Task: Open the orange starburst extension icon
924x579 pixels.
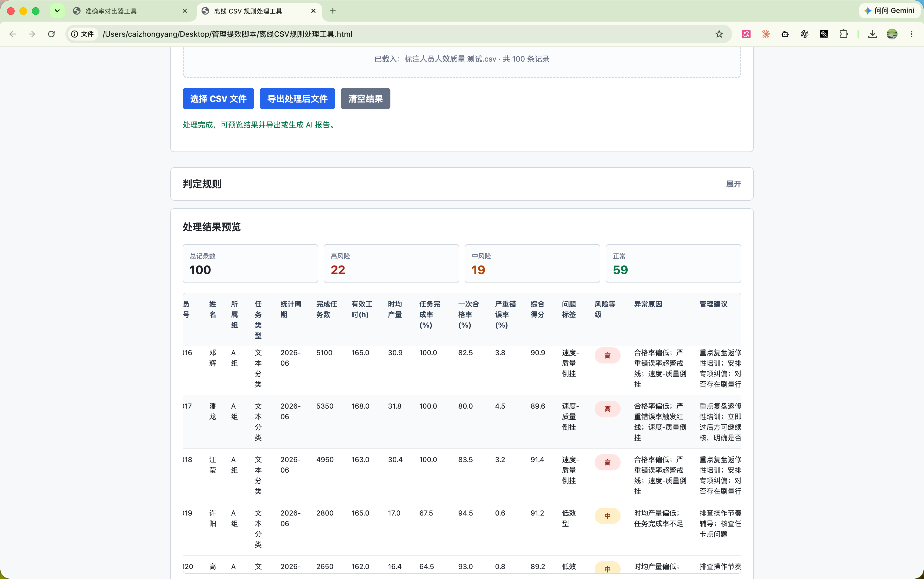Action: point(765,34)
